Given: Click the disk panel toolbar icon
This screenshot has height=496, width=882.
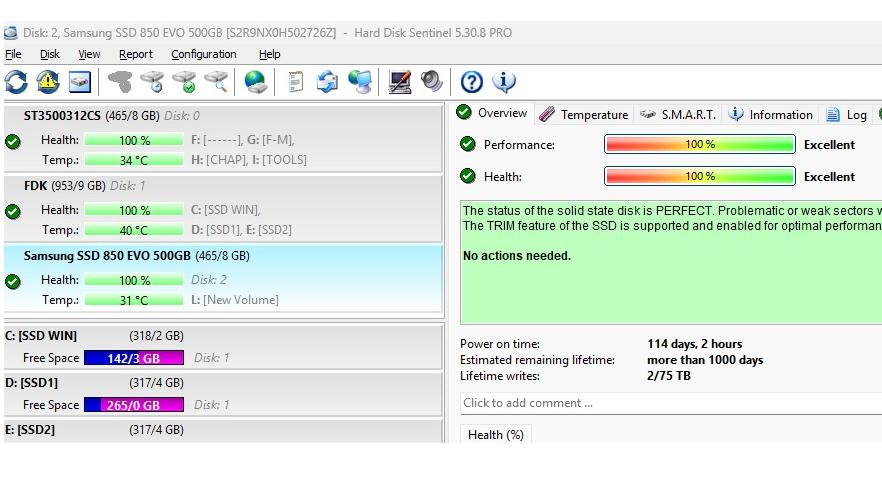Looking at the screenshot, I should click(80, 82).
